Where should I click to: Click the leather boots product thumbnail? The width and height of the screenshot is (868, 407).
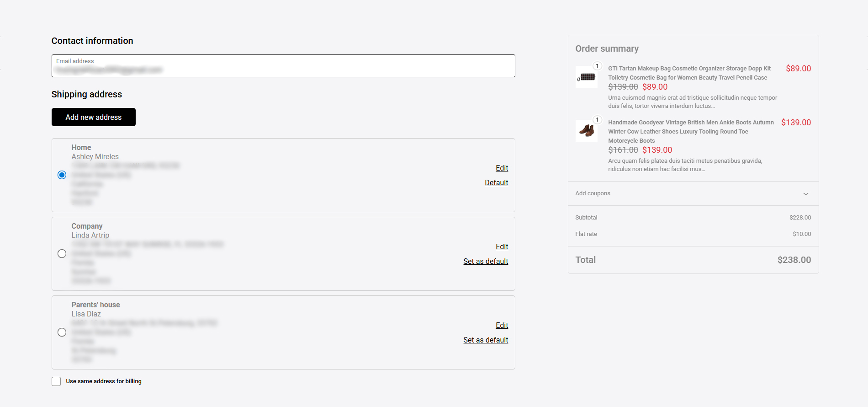pyautogui.click(x=587, y=131)
